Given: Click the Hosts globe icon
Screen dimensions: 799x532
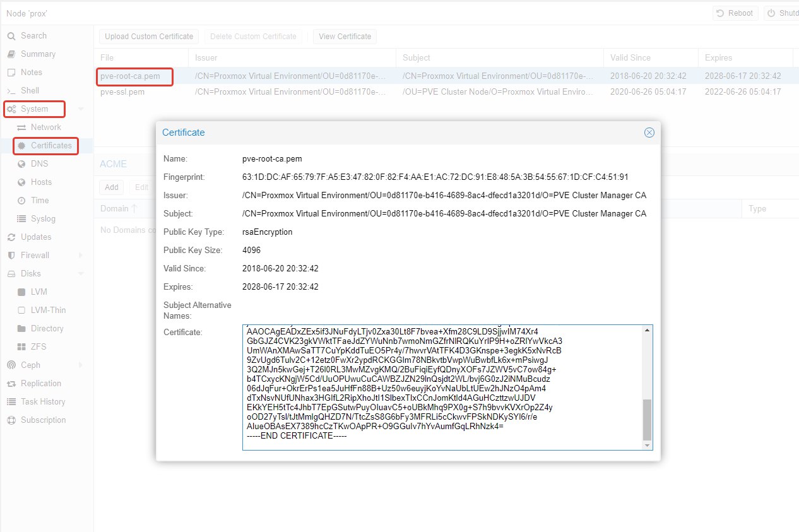Looking at the screenshot, I should coord(21,182).
